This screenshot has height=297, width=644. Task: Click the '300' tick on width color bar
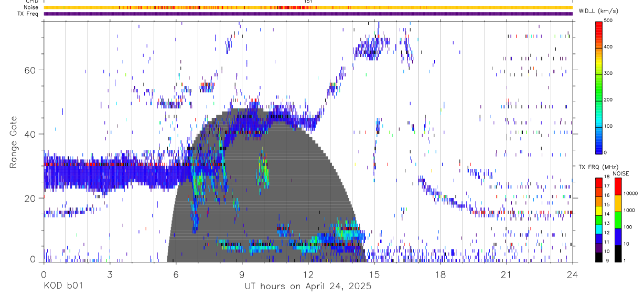(609, 73)
